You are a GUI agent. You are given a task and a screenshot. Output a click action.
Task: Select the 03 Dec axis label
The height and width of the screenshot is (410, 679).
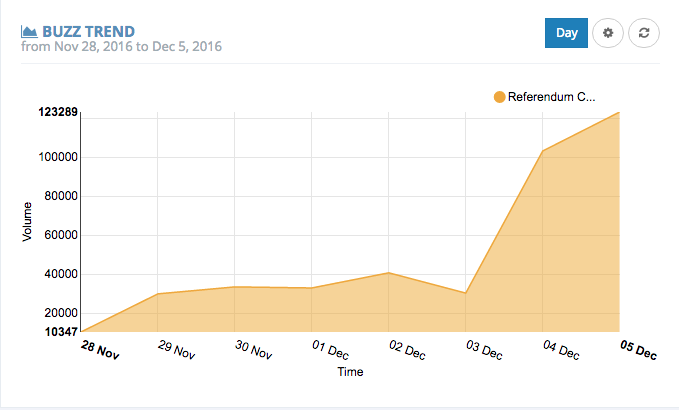coord(485,350)
